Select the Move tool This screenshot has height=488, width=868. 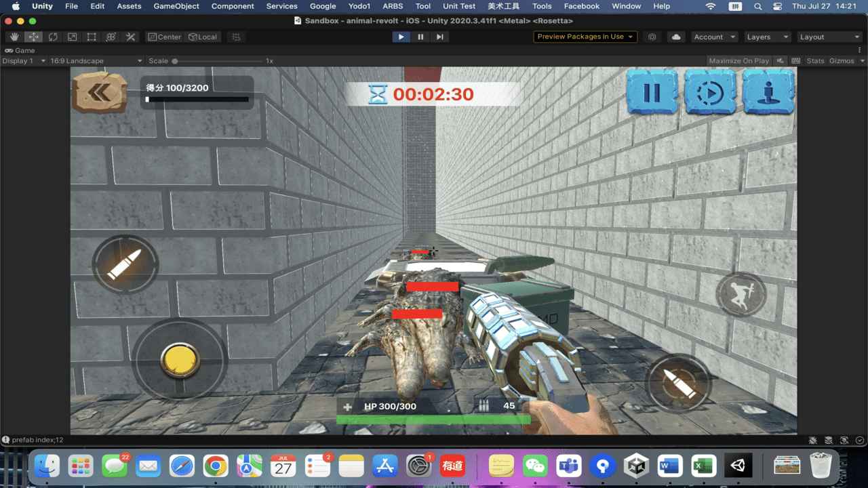coord(34,37)
